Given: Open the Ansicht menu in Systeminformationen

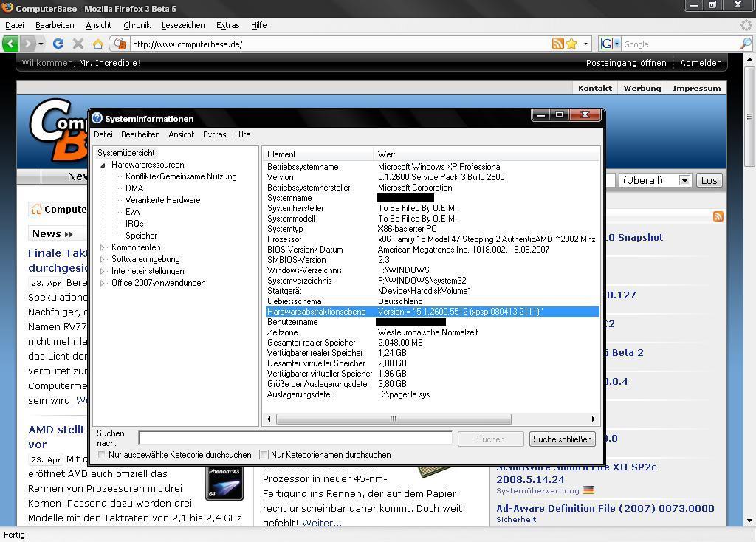Looking at the screenshot, I should coord(182,134).
